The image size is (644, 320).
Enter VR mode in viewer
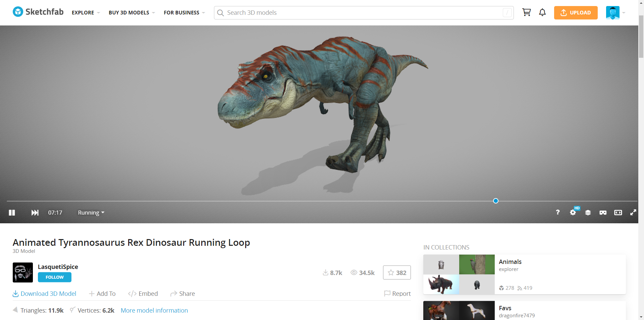(x=603, y=213)
